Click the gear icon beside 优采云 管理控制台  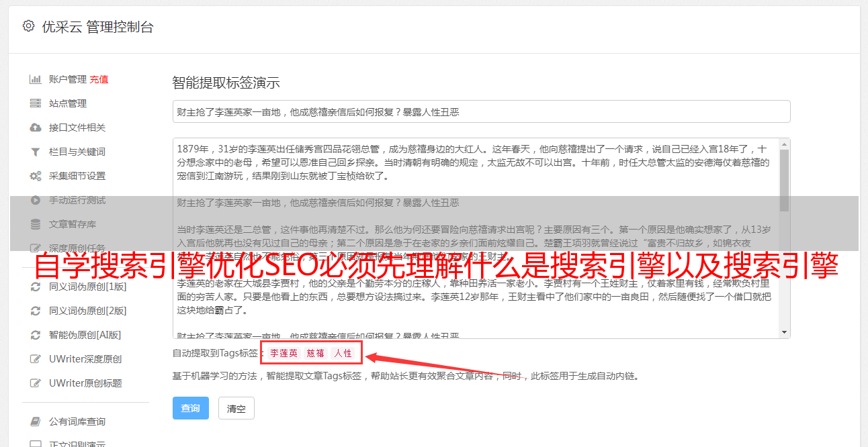[x=28, y=26]
